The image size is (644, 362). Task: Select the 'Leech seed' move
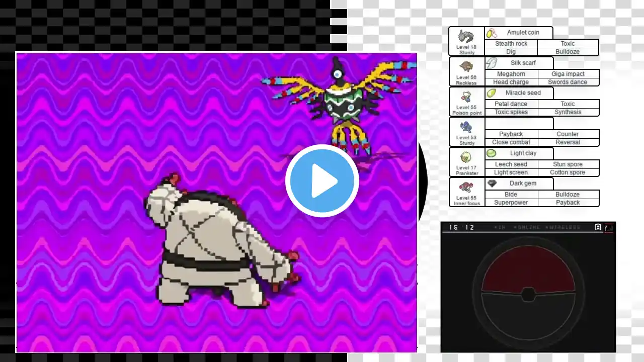(511, 164)
